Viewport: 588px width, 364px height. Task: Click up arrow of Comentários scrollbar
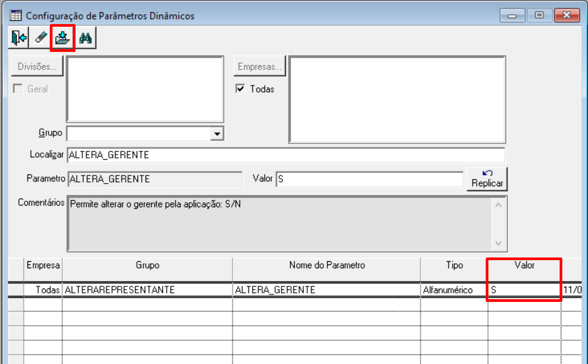(499, 205)
